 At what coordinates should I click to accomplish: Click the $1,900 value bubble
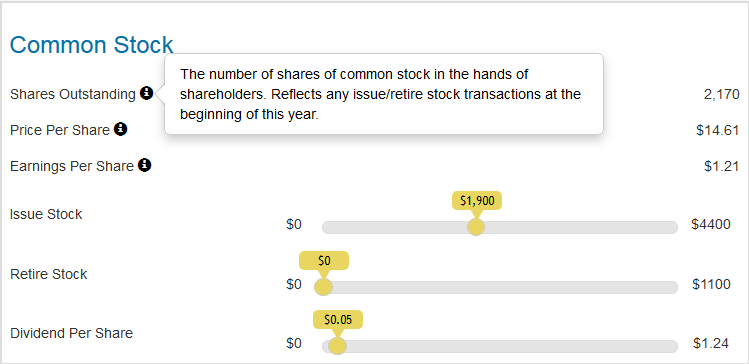point(477,201)
